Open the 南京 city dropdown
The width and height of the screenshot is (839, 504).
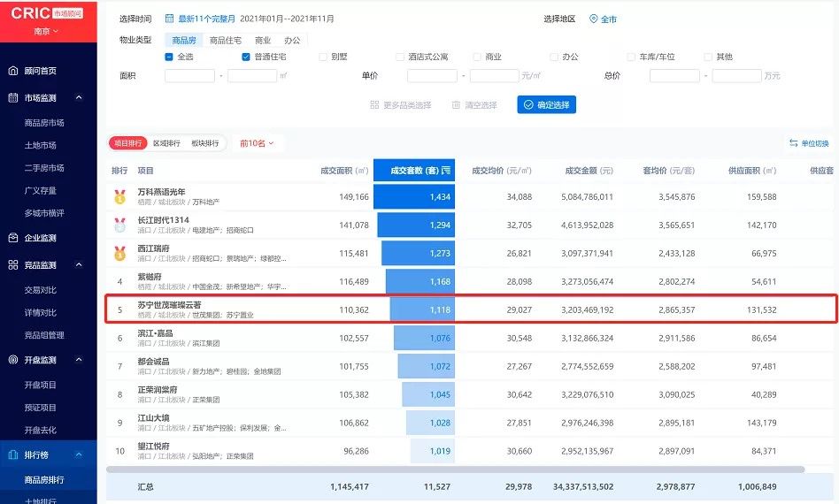48,31
